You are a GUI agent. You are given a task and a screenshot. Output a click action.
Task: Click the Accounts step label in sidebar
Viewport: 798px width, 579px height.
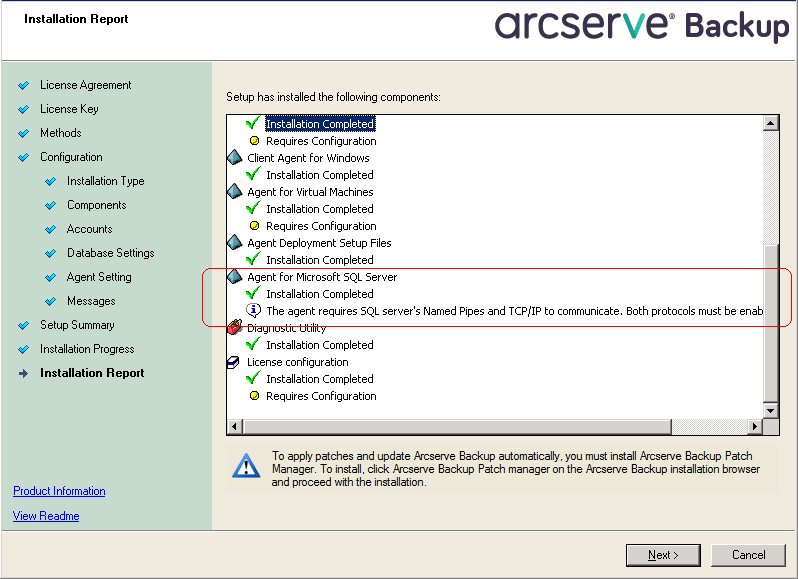(x=90, y=229)
